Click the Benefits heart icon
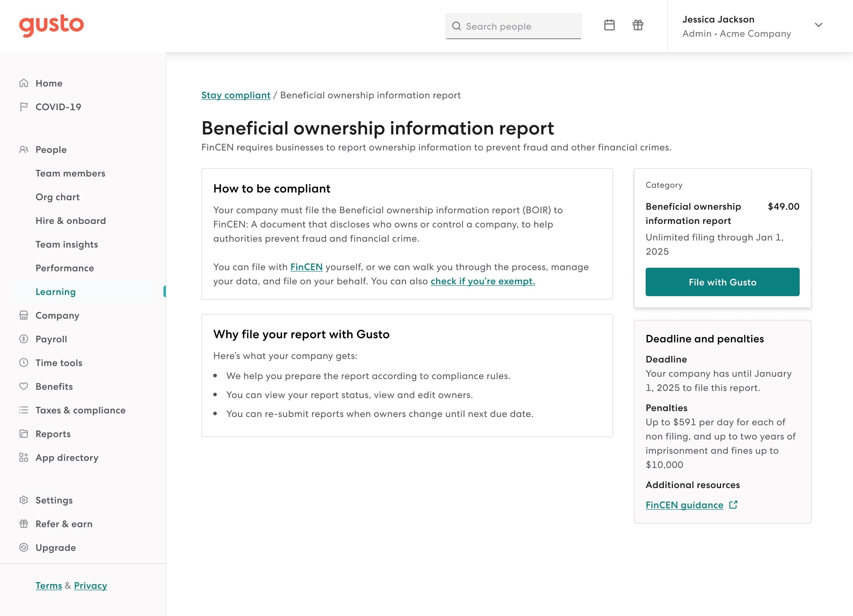This screenshot has width=853, height=616. (24, 387)
